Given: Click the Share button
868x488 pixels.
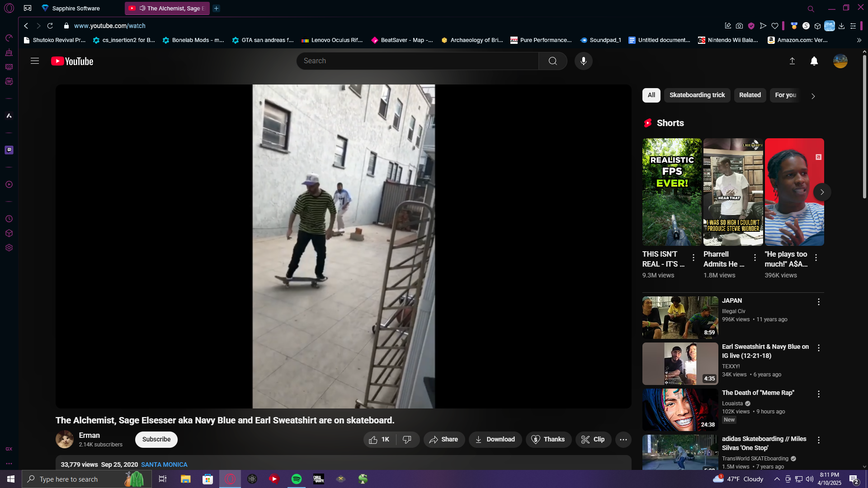Looking at the screenshot, I should click(x=443, y=439).
